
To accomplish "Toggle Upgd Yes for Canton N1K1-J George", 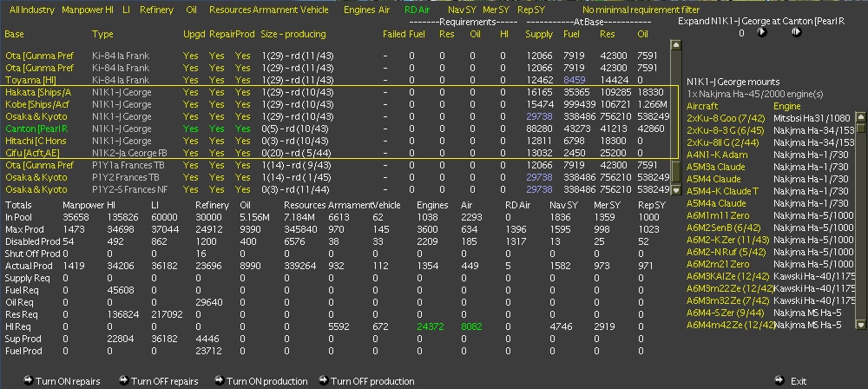I will click(190, 129).
